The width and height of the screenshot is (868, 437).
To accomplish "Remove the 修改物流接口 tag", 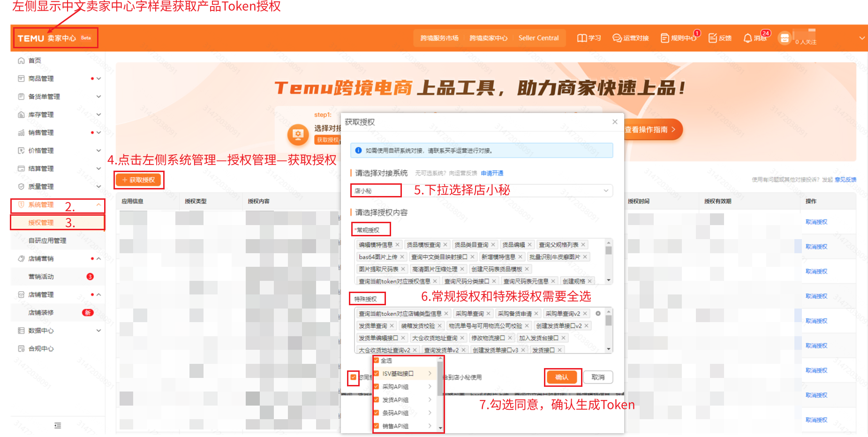I will [510, 338].
